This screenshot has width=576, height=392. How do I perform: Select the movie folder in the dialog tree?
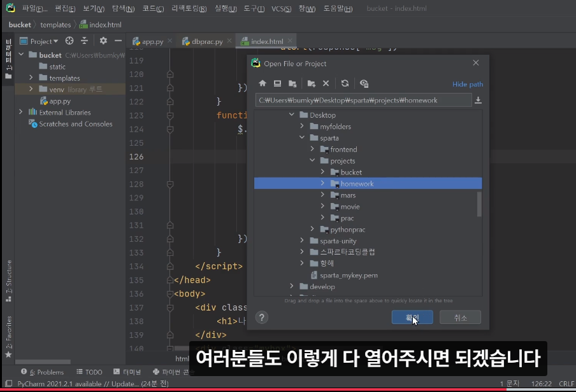(x=350, y=207)
